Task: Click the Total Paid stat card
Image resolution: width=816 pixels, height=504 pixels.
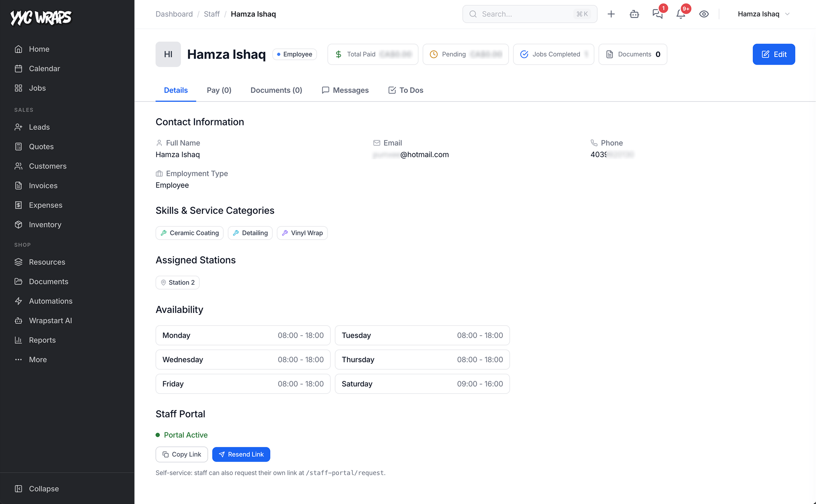Action: click(x=373, y=54)
